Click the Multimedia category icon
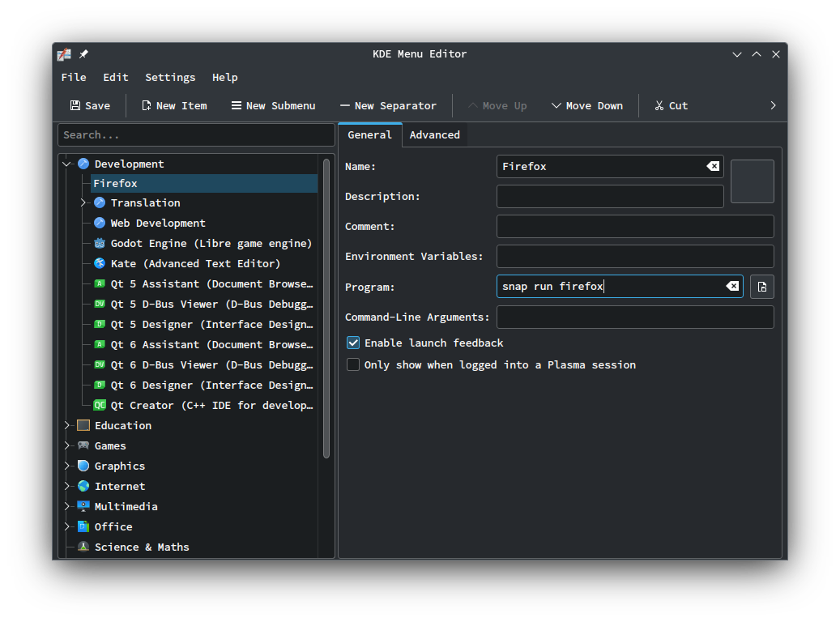840x622 pixels. pyautogui.click(x=83, y=506)
